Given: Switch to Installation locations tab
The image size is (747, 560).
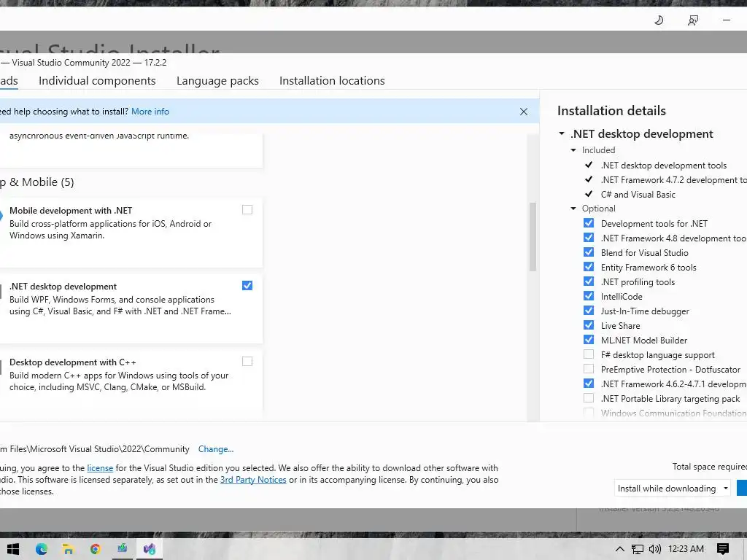Looking at the screenshot, I should click(x=332, y=80).
